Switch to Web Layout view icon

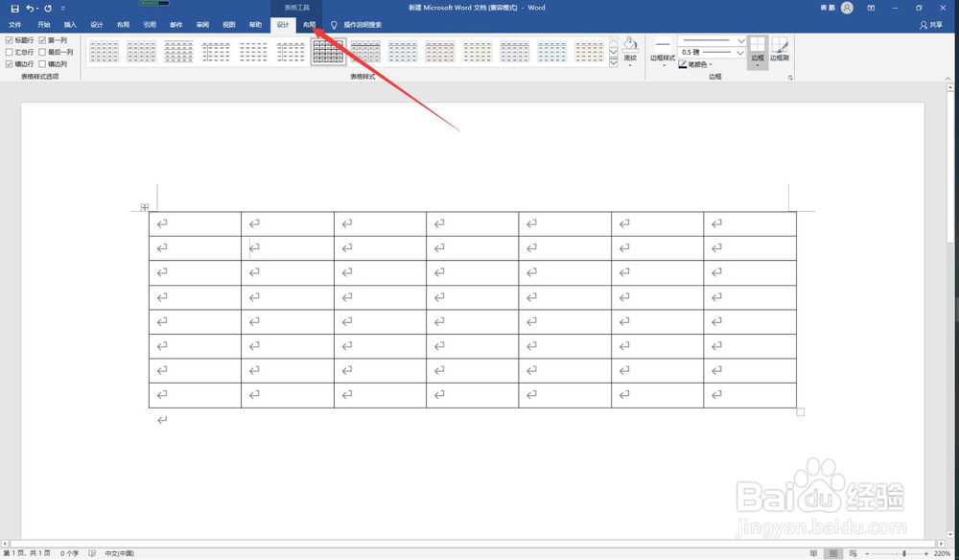854,553
